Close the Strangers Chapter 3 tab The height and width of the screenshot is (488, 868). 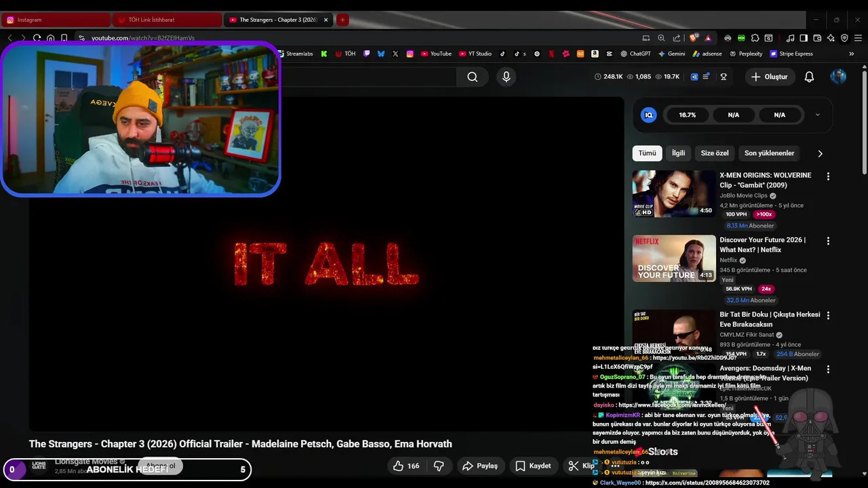[x=325, y=20]
